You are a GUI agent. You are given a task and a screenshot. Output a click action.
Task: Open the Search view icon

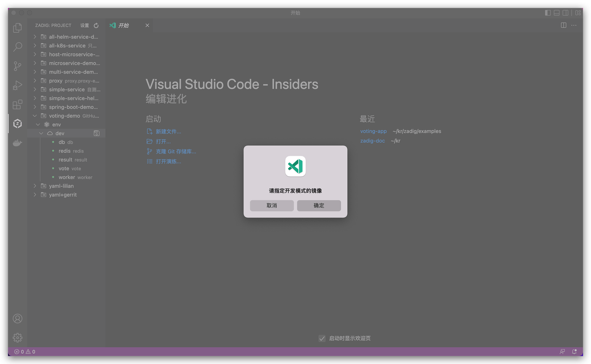[x=17, y=47]
